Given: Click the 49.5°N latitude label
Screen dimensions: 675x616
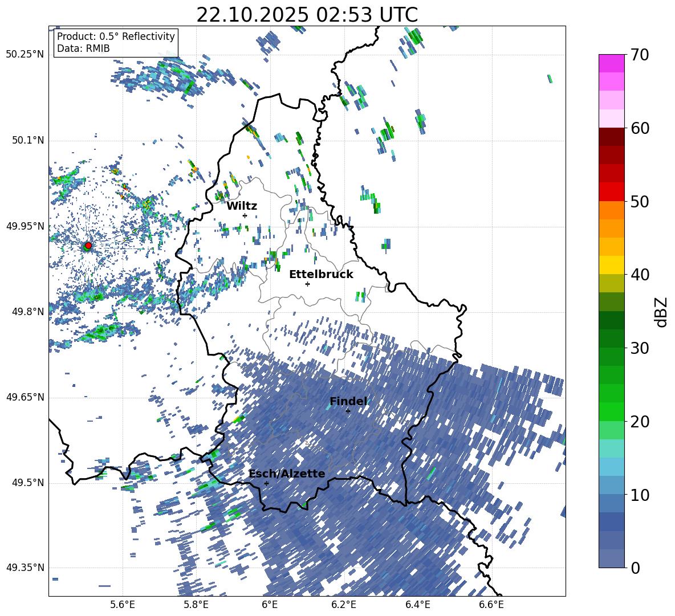Looking at the screenshot, I should (x=27, y=483).
